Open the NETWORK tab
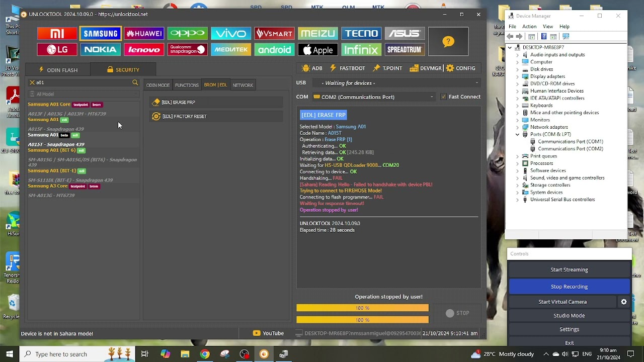The height and width of the screenshot is (362, 644). click(243, 85)
